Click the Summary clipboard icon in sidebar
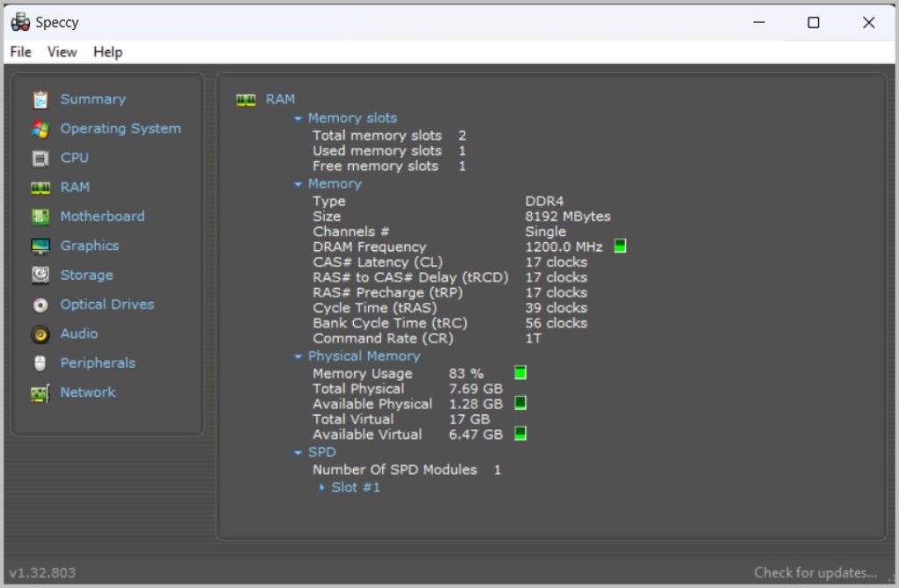 tap(40, 99)
